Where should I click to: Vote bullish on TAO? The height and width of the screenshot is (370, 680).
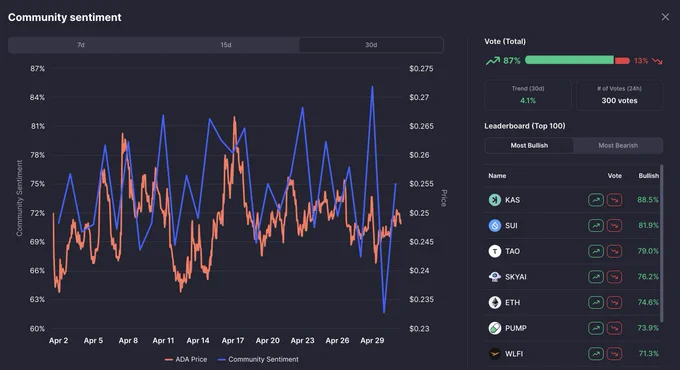[596, 251]
